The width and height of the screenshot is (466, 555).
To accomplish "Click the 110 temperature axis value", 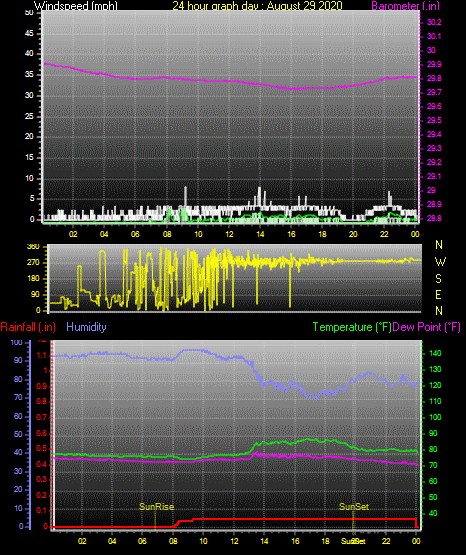I will point(435,401).
